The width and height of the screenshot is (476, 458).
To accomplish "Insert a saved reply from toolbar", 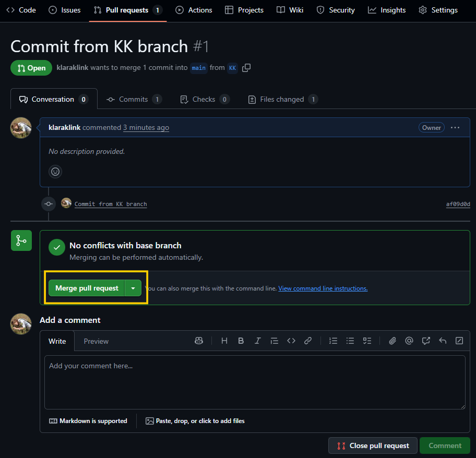I will [443, 341].
